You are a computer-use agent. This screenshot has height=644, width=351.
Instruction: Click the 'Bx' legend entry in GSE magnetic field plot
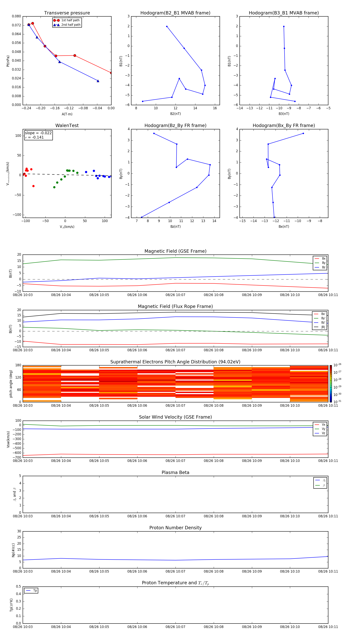click(x=320, y=259)
